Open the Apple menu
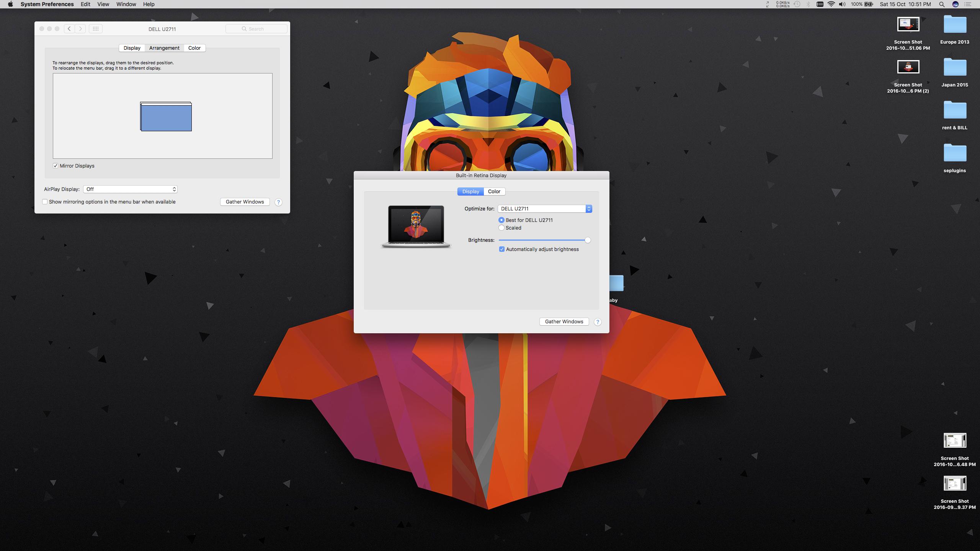Screen dimensions: 980x551 coord(10,4)
